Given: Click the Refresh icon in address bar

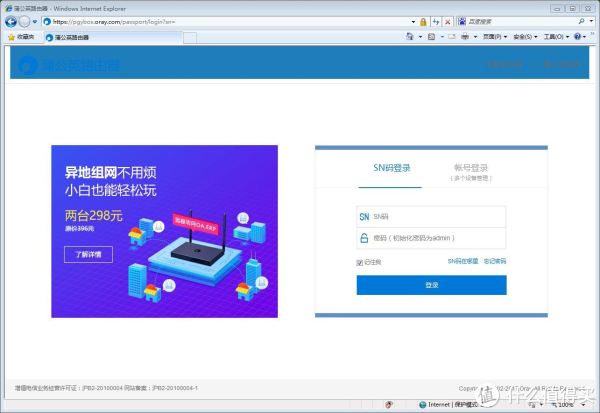Looking at the screenshot, I should coord(436,22).
